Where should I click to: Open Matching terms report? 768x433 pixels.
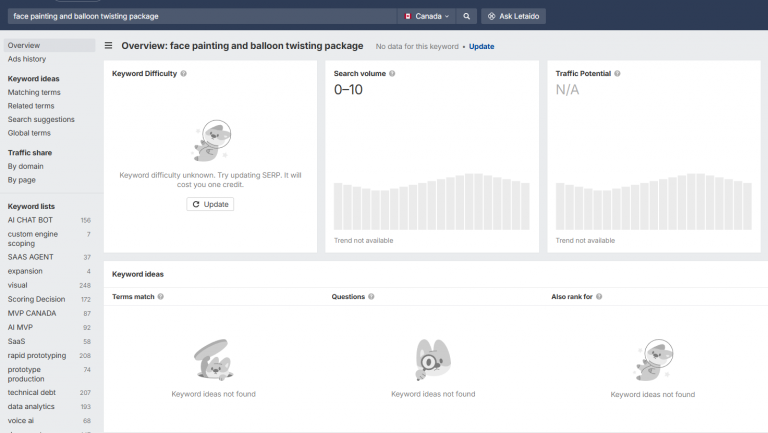(34, 92)
